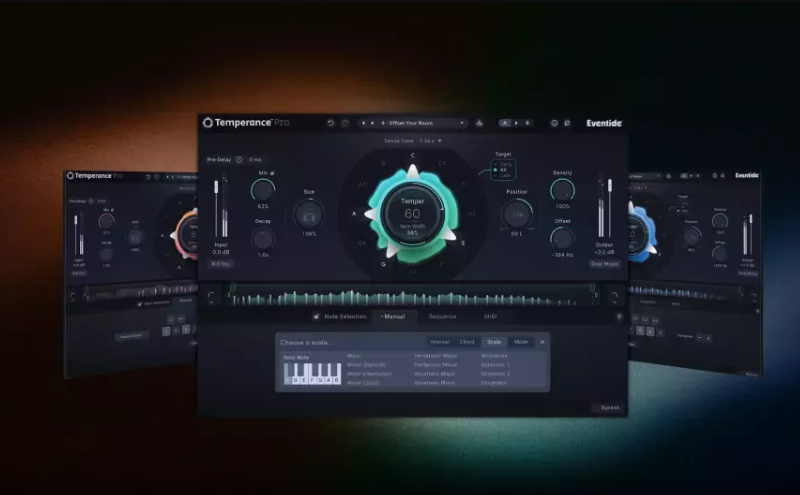Select root note D on piano keyboard
Screen dimensions: 800x495
296,380
